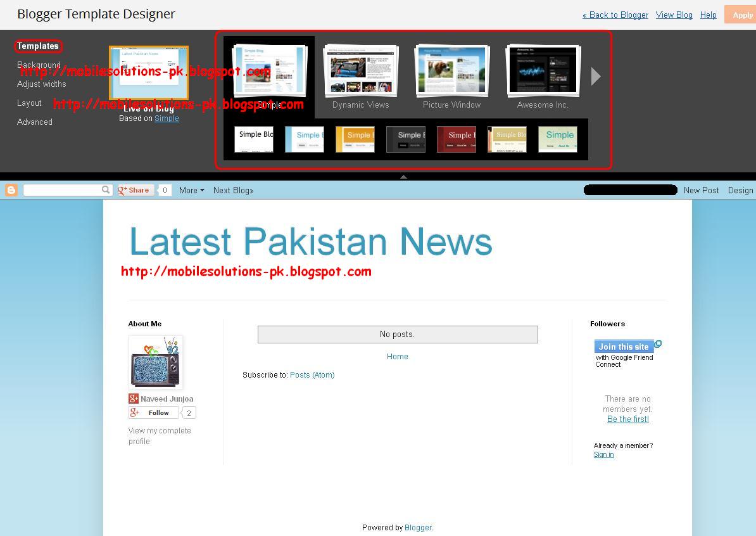Open the Help link
This screenshot has width=756, height=536.
click(709, 15)
